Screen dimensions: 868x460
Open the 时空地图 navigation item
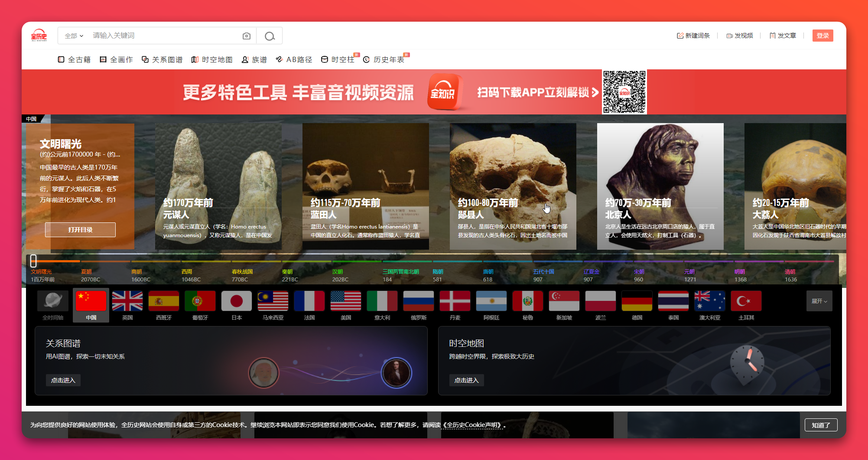click(212, 59)
